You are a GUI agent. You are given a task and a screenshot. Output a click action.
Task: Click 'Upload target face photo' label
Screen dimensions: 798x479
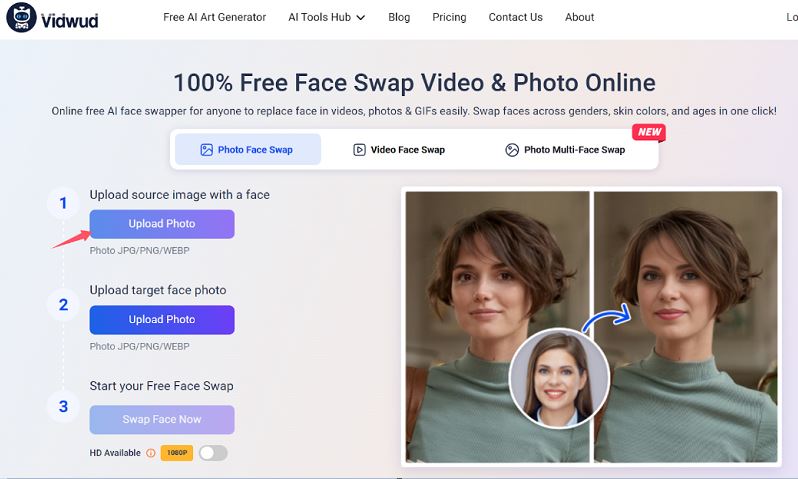[158, 290]
